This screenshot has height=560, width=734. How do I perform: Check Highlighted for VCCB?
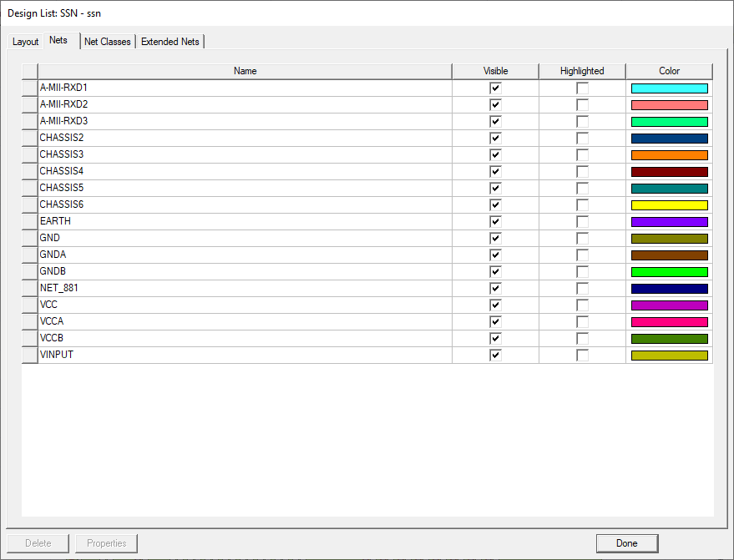[582, 338]
